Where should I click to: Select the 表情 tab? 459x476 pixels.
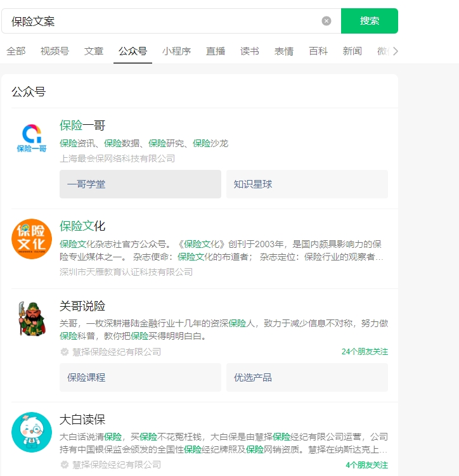click(x=284, y=51)
